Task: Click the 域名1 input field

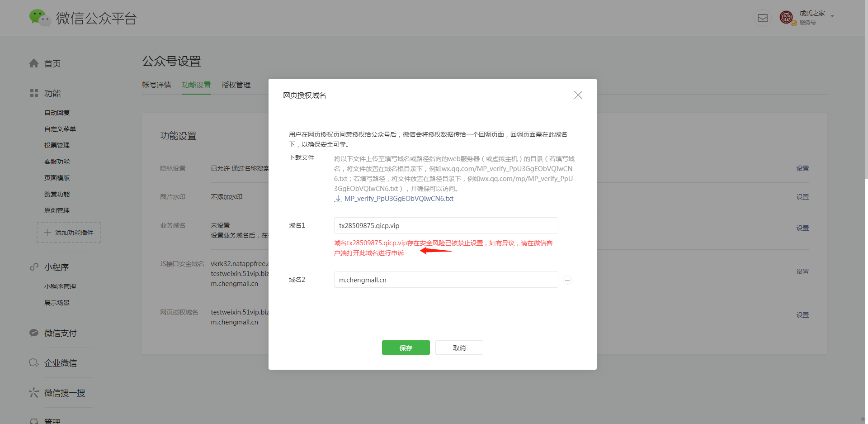Action: tap(446, 225)
